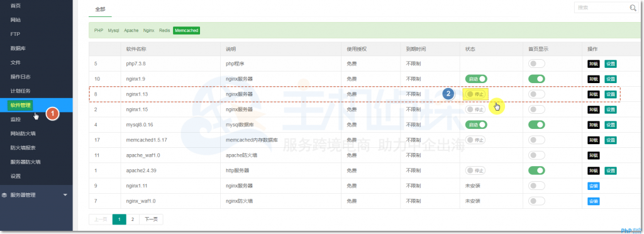Filter software by Nginx
Viewport: 644px width, 234px height.
click(148, 30)
